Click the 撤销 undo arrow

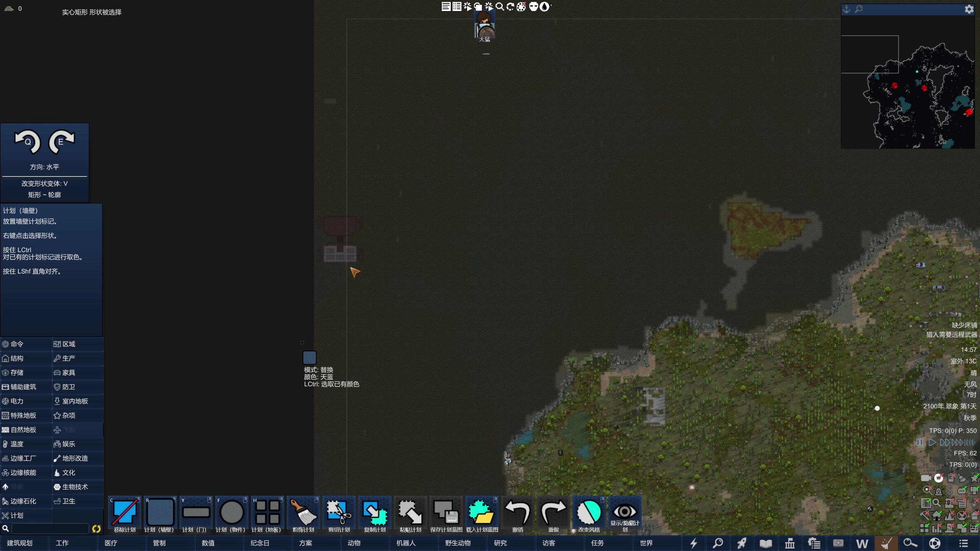pos(518,515)
